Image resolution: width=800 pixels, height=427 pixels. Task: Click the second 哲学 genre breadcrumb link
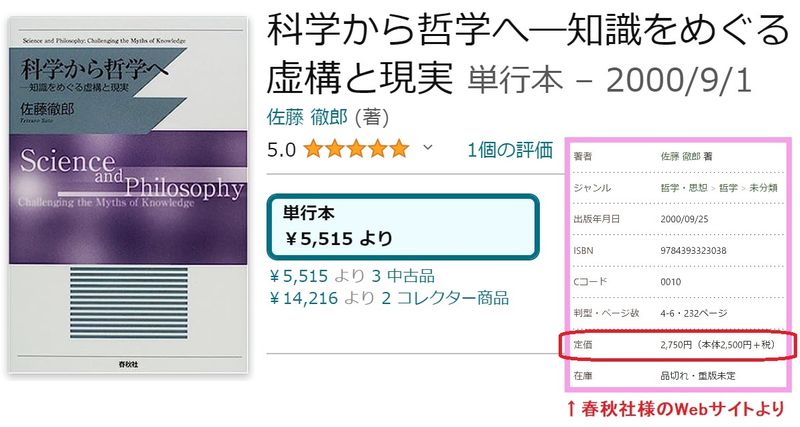tap(728, 188)
